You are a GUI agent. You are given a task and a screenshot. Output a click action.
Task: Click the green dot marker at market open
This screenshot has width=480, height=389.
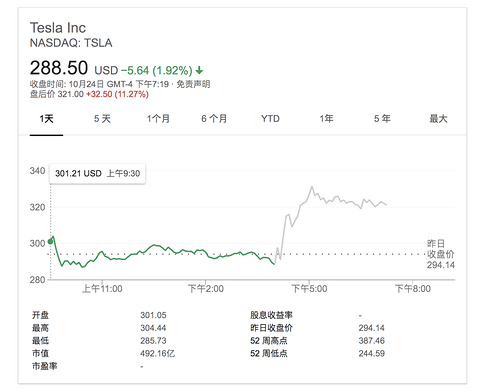[50, 241]
